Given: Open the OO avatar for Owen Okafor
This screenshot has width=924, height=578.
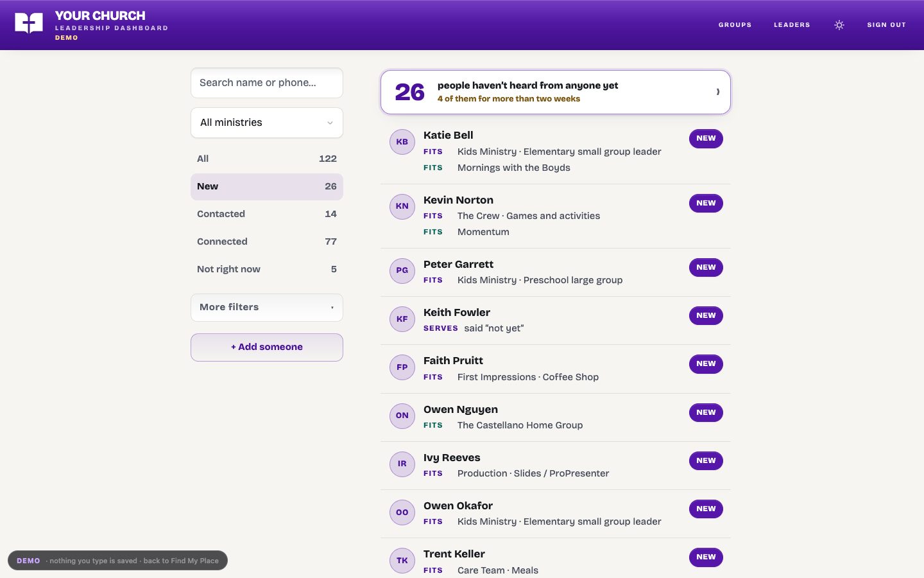Looking at the screenshot, I should [402, 512].
